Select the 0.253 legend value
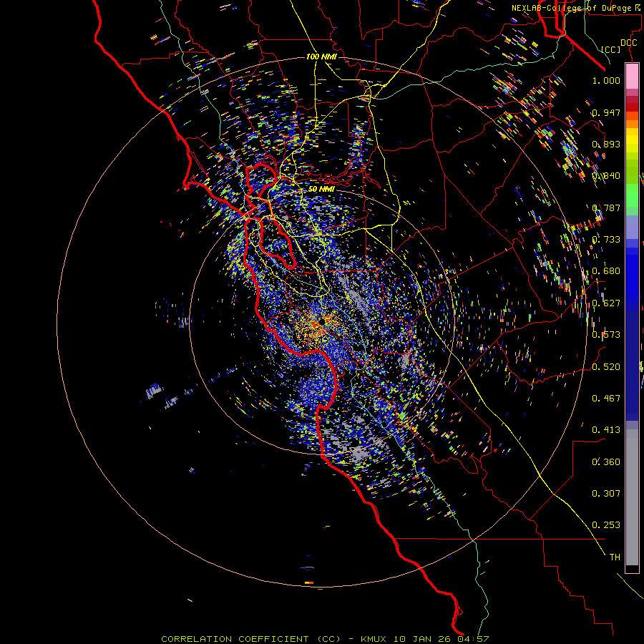The width and height of the screenshot is (644, 644). click(606, 525)
